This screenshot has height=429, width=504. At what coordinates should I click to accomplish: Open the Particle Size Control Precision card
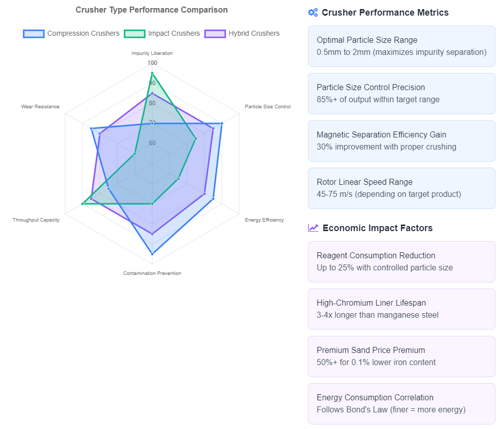pyautogui.click(x=402, y=94)
